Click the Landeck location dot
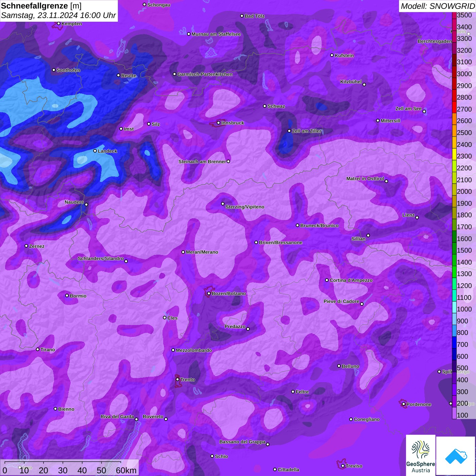This screenshot has height=476, width=476. tap(95, 151)
